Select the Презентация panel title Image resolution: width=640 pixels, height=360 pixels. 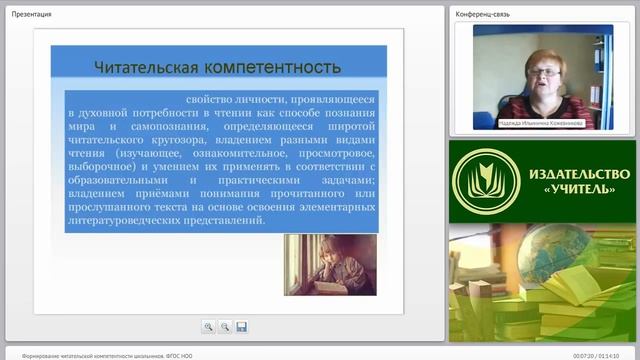pos(31,14)
